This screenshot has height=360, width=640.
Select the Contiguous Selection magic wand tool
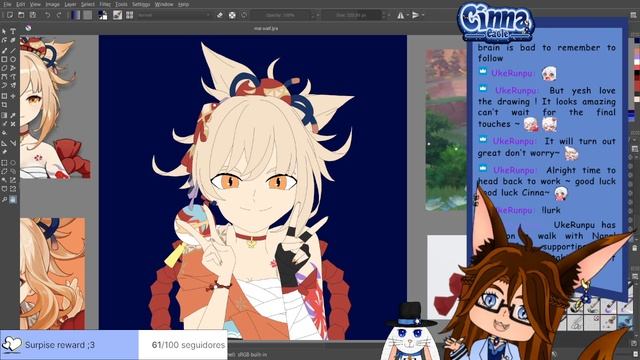click(4, 180)
